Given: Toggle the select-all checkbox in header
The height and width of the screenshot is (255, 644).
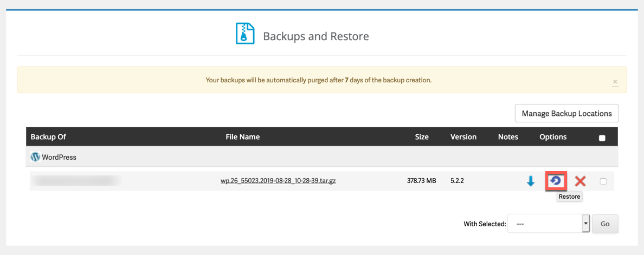Looking at the screenshot, I should 602,138.
